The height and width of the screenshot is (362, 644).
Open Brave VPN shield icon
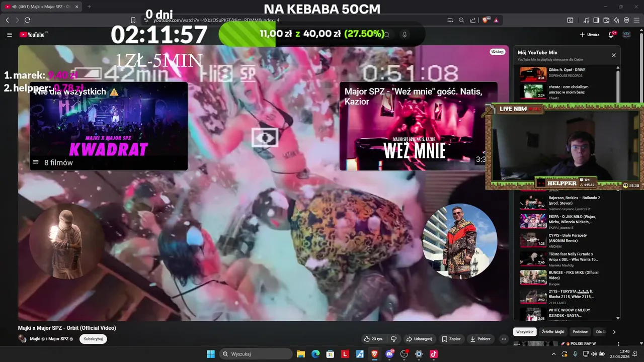(x=626, y=20)
